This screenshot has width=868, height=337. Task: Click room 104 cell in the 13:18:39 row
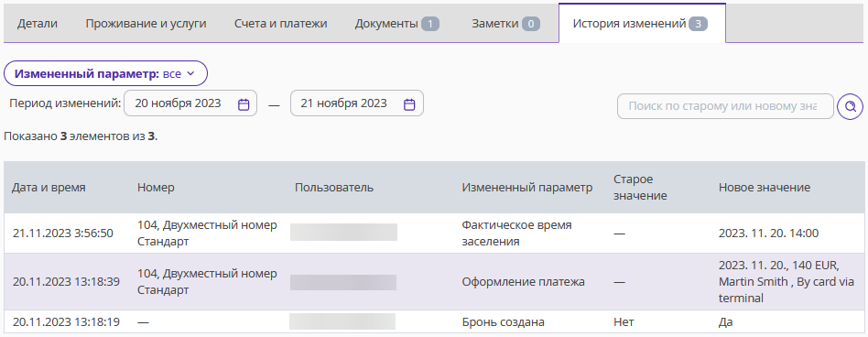(207, 282)
